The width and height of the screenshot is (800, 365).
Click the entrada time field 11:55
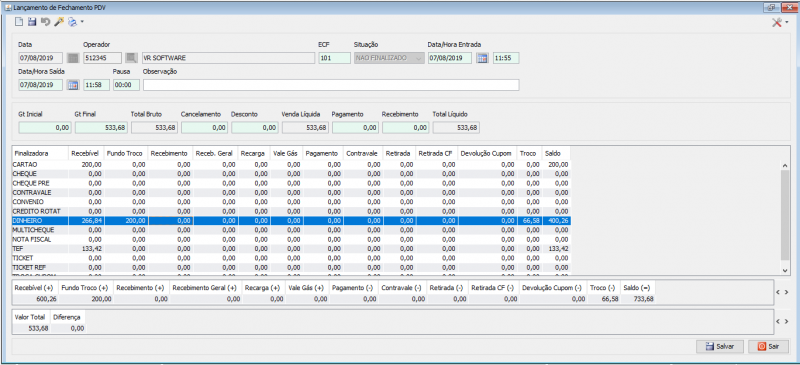(x=506, y=58)
